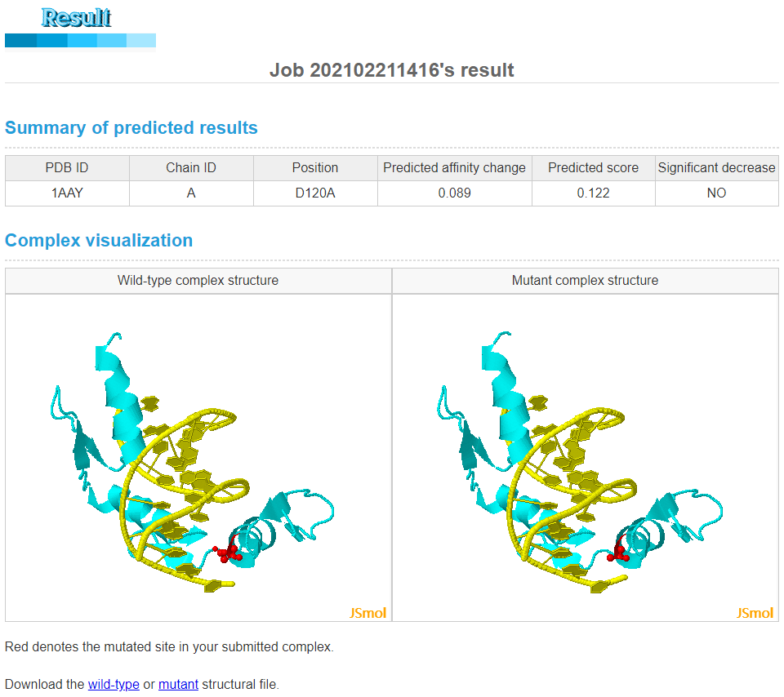Select the Chain ID value A
The image size is (784, 697).
191,193
